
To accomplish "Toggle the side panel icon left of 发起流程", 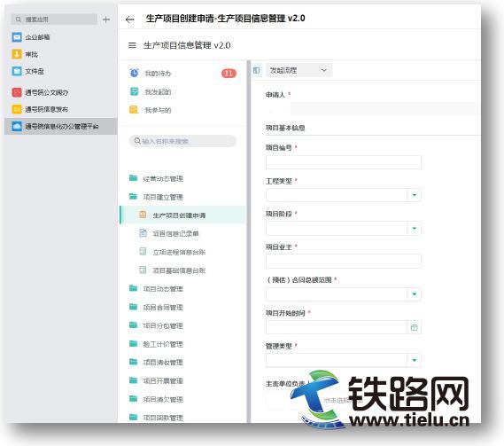I will pos(257,70).
